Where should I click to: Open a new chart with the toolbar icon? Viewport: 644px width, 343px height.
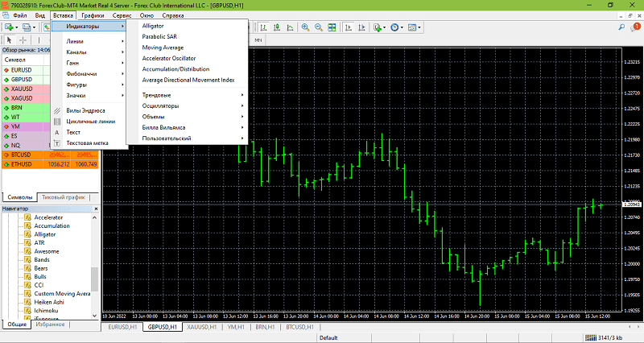(x=9, y=27)
